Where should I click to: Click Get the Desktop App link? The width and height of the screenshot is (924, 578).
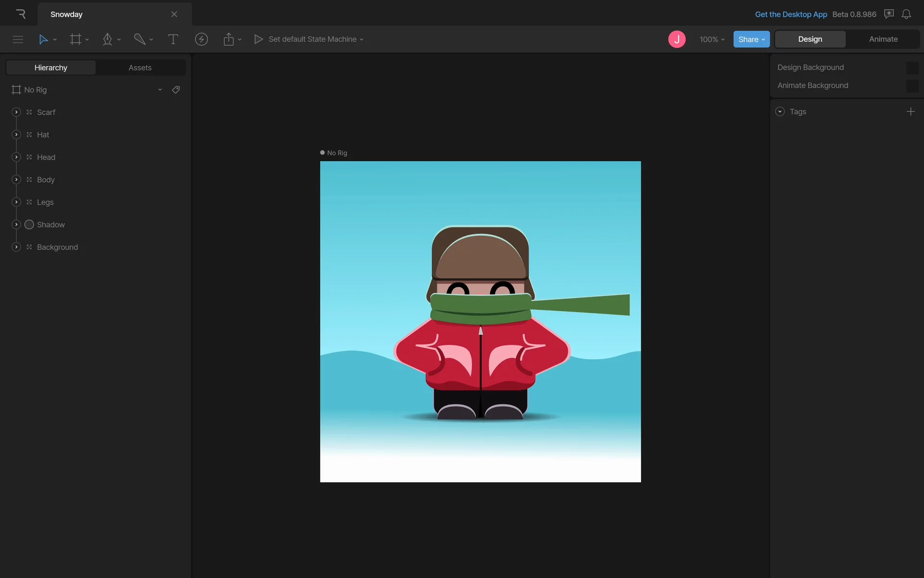tap(791, 14)
